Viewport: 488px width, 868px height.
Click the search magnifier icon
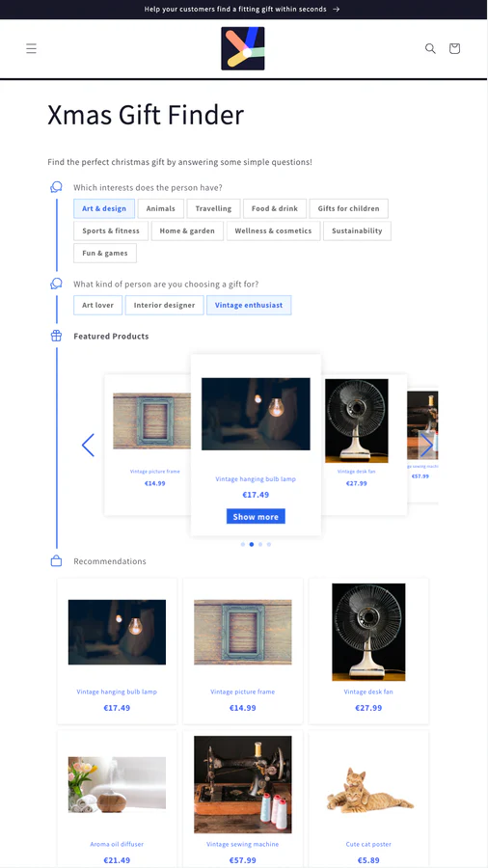430,49
